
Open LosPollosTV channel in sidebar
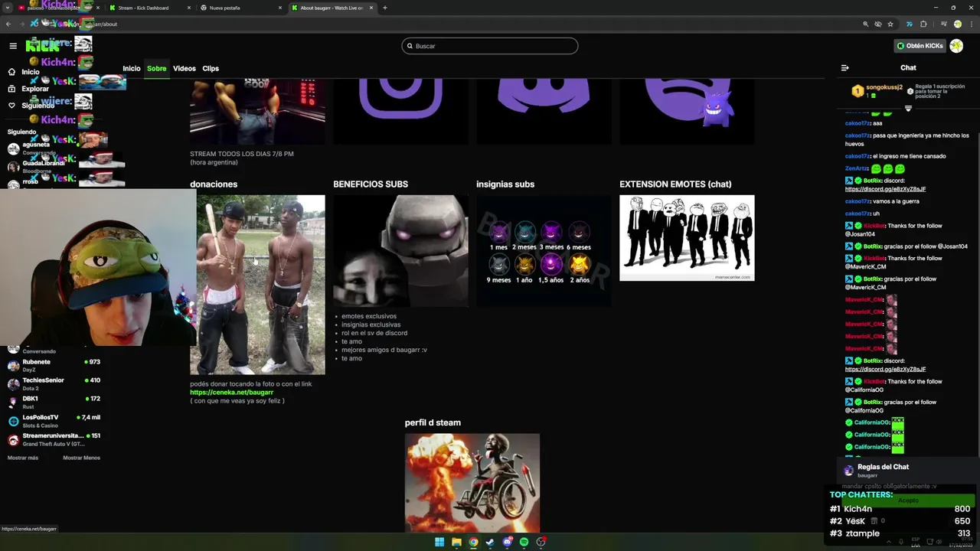click(52, 420)
